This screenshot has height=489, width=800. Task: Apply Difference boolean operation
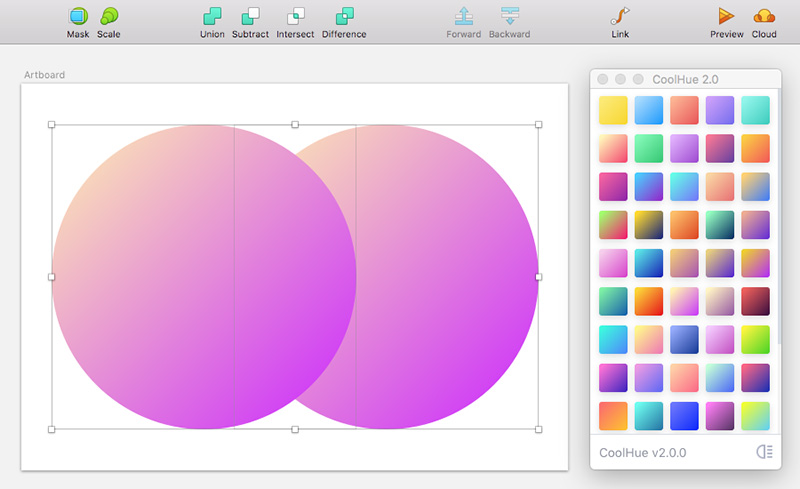344,16
